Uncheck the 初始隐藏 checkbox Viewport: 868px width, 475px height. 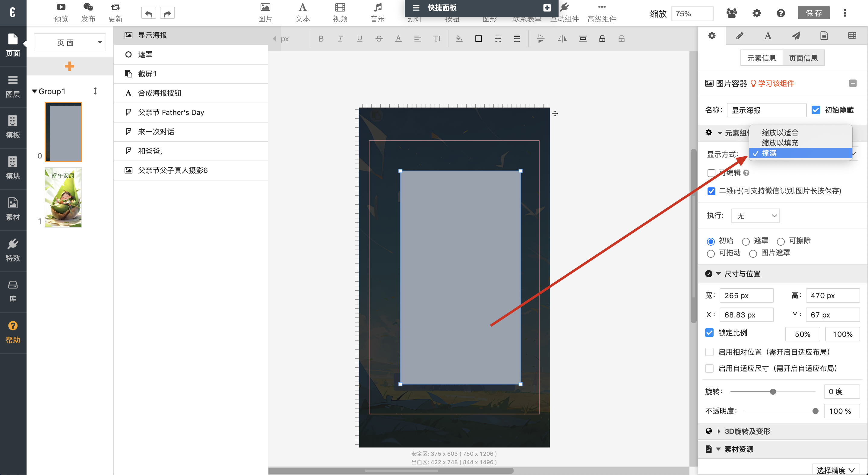pos(816,110)
